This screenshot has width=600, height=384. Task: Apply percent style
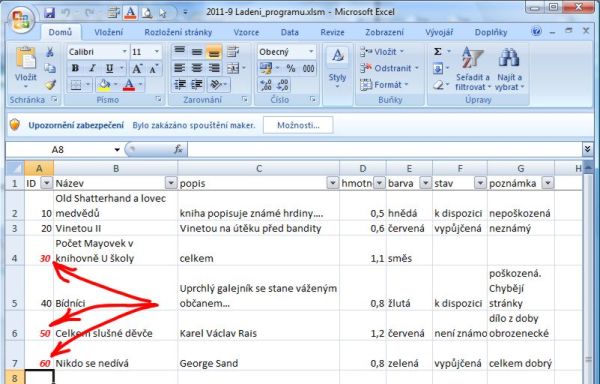291,68
